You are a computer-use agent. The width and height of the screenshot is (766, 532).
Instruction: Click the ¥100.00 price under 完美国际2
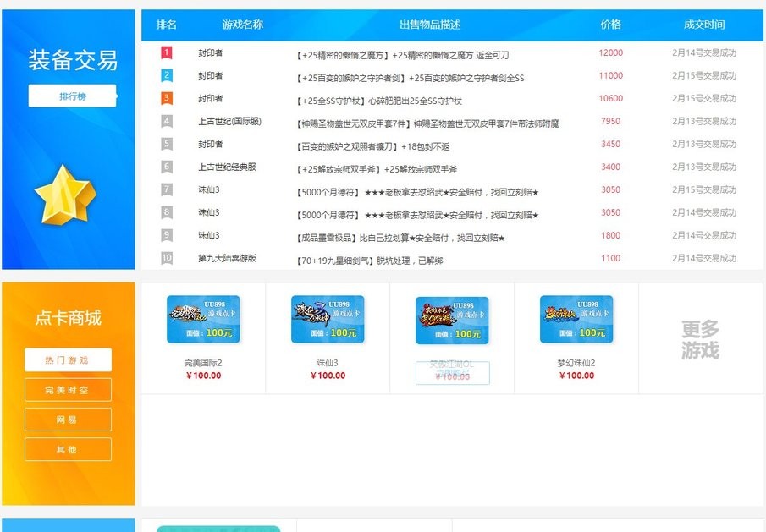point(206,376)
